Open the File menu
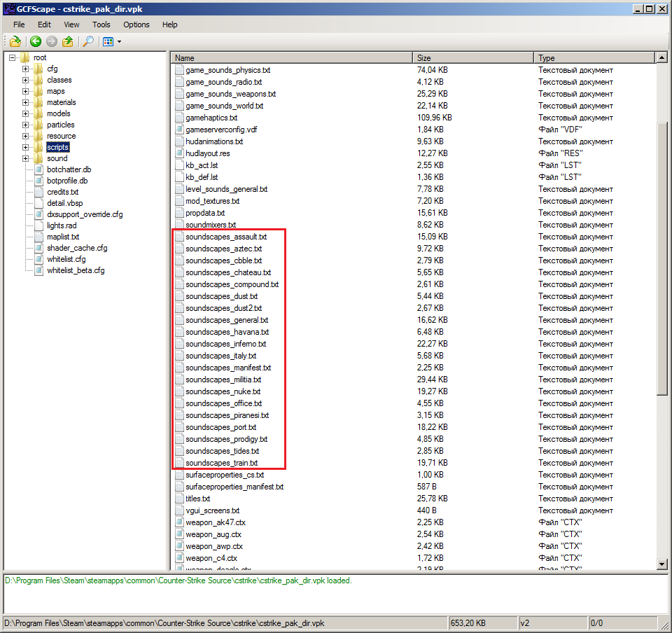The width and height of the screenshot is (672, 633). 19,25
